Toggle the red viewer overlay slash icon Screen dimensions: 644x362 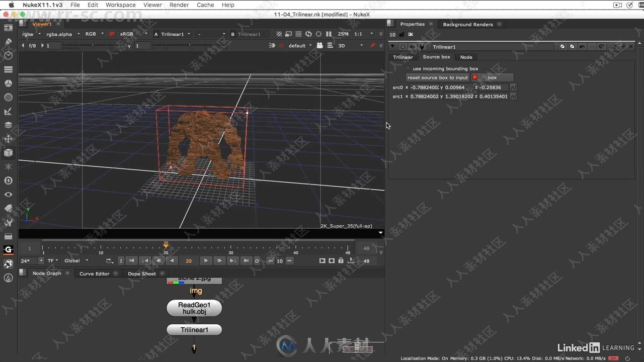point(373,45)
